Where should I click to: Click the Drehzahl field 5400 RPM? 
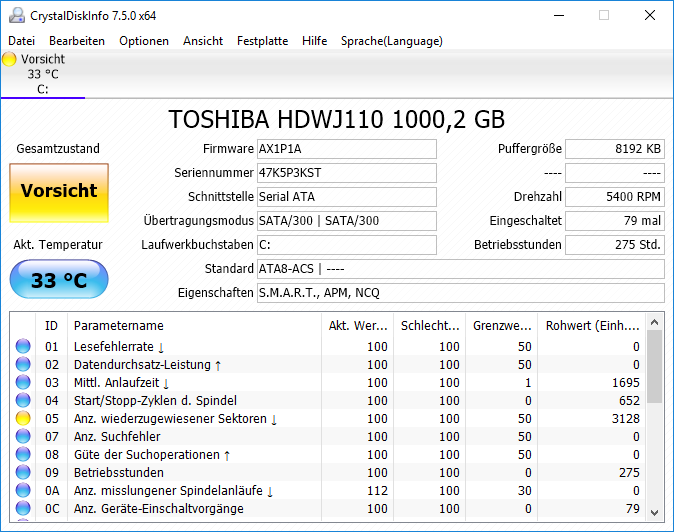point(615,197)
